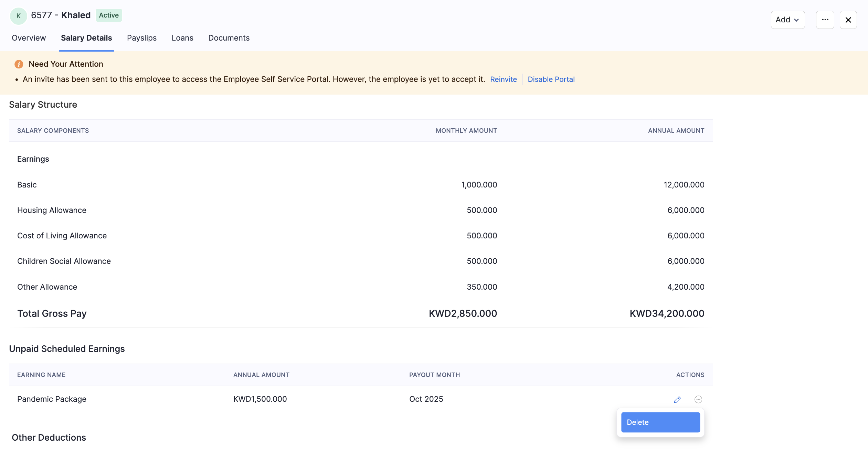Open the Overview tab

pyautogui.click(x=29, y=38)
